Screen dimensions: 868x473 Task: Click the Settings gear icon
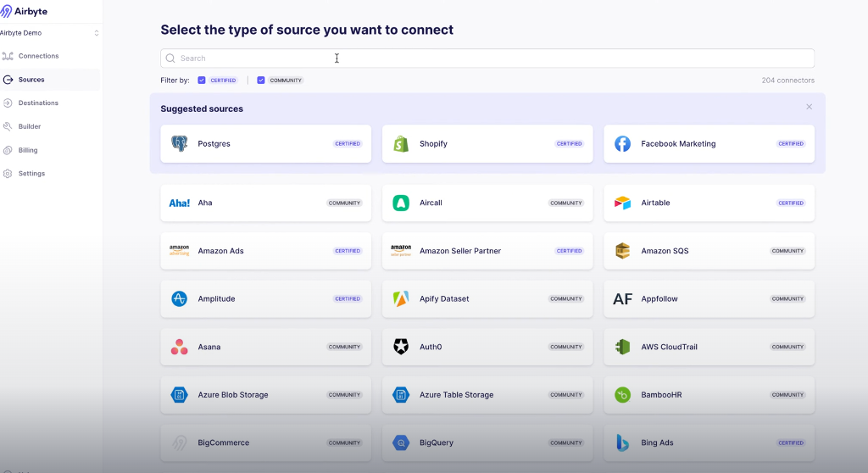pos(8,174)
